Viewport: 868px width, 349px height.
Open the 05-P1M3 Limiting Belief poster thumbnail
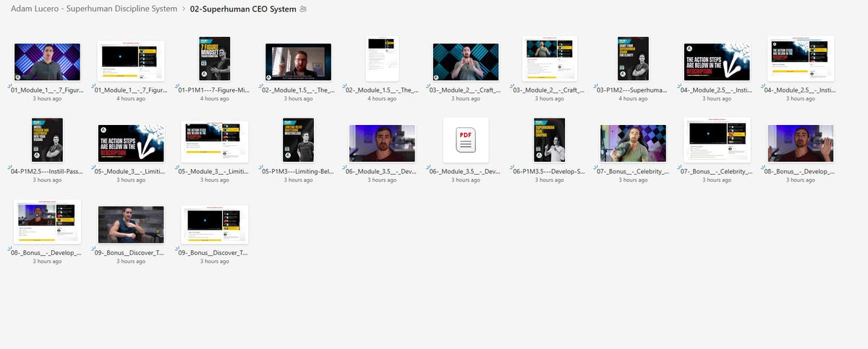(x=298, y=139)
